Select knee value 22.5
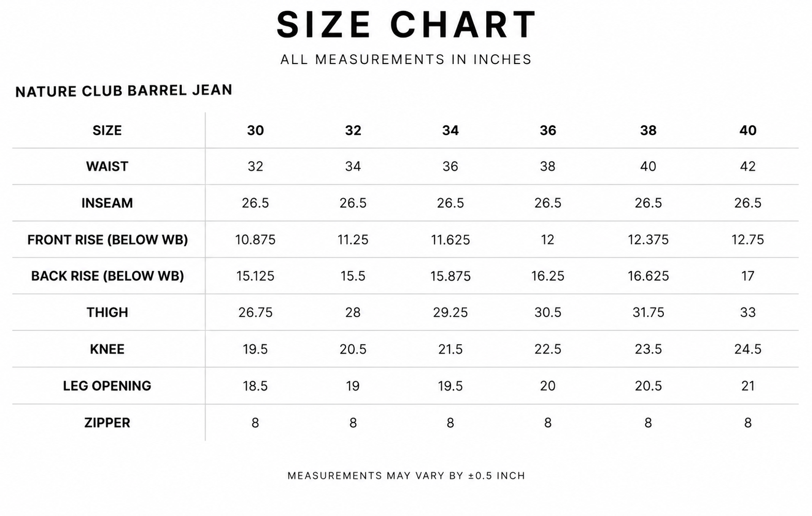Screen dimensions: 812x516 (548, 349)
